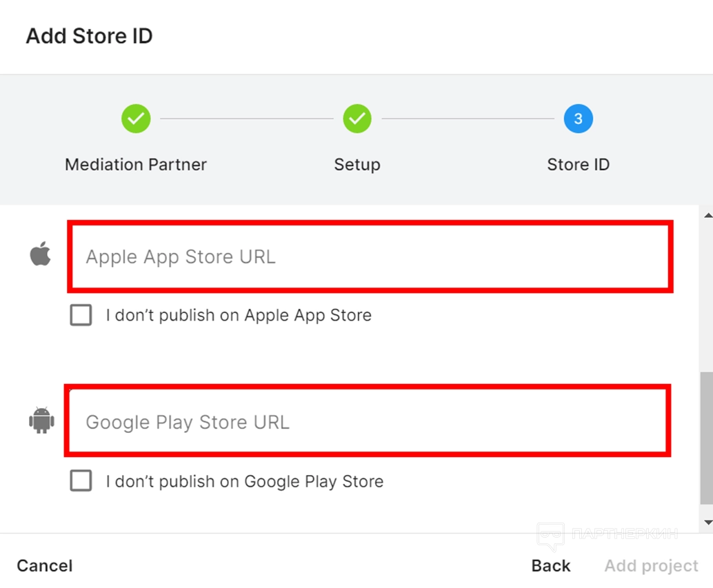Focus the Google Play Store URL field
The height and width of the screenshot is (588, 713).
pyautogui.click(x=367, y=421)
